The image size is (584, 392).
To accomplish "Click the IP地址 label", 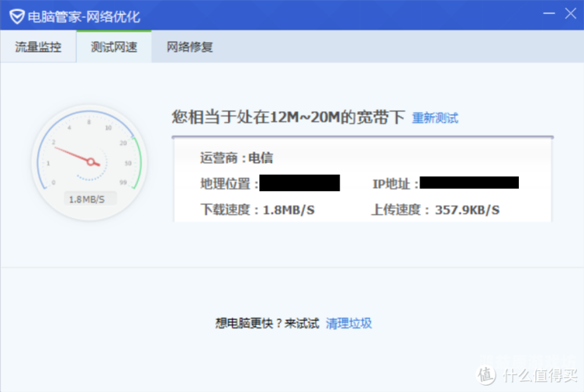I will pyautogui.click(x=395, y=183).
